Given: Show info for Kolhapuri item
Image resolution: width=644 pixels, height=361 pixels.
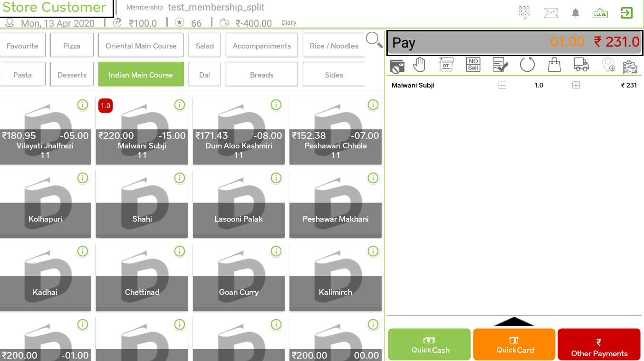Looking at the screenshot, I should tap(83, 178).
